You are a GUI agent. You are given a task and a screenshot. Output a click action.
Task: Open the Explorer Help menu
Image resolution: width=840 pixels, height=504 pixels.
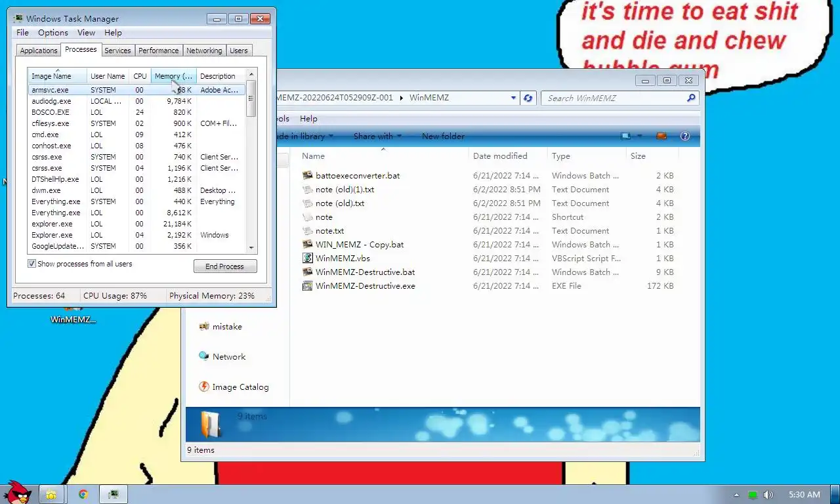308,119
